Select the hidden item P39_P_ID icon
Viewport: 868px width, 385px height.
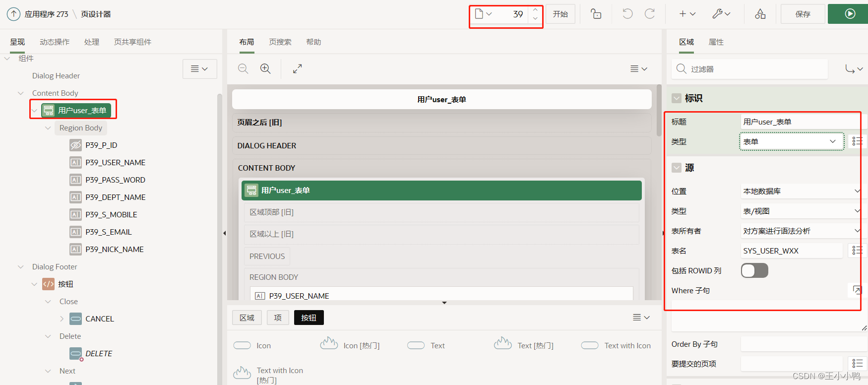point(75,145)
